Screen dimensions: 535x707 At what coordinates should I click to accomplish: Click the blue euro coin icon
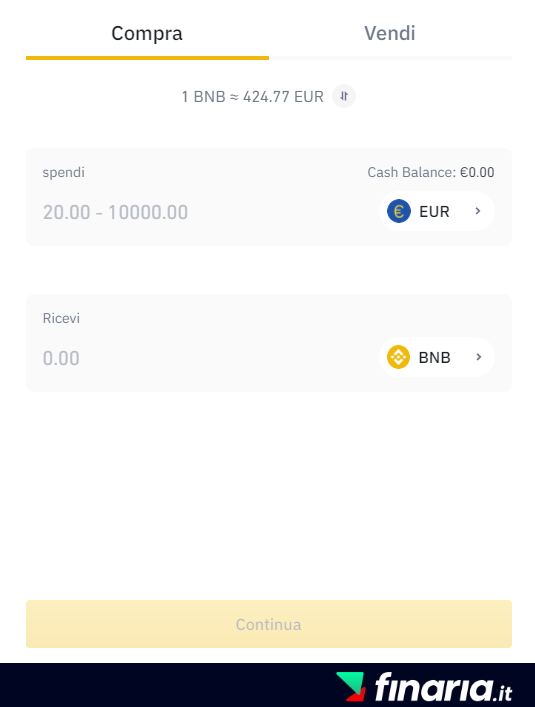point(399,211)
